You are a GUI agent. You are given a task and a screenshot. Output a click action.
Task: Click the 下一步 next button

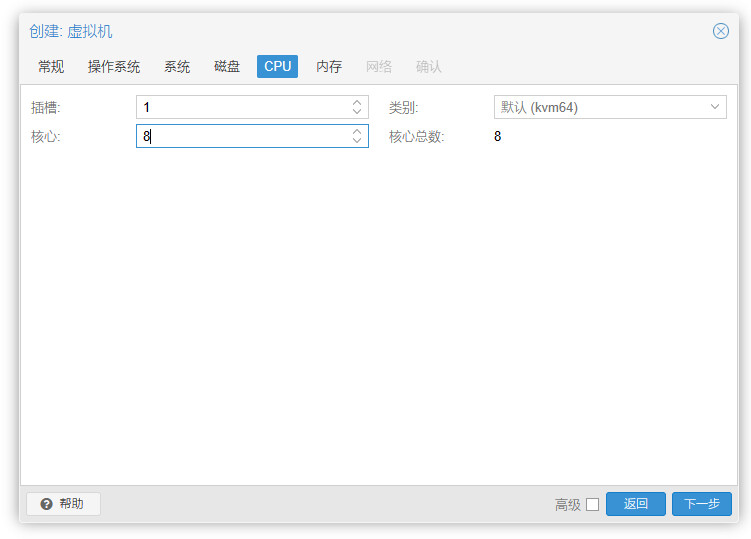click(702, 504)
